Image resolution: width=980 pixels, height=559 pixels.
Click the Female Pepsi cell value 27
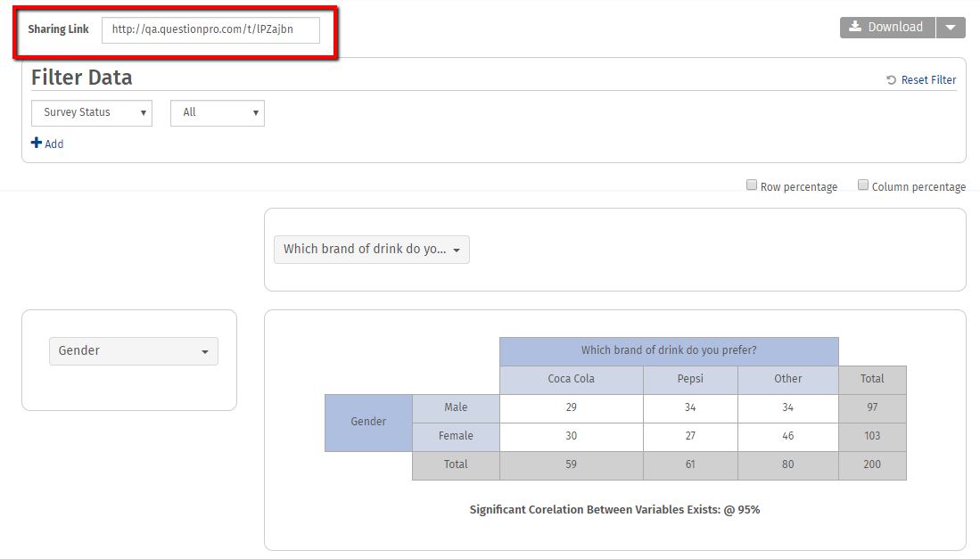pyautogui.click(x=690, y=437)
